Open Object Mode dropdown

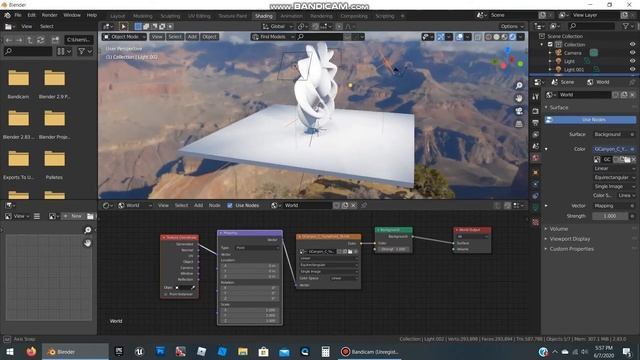[124, 37]
